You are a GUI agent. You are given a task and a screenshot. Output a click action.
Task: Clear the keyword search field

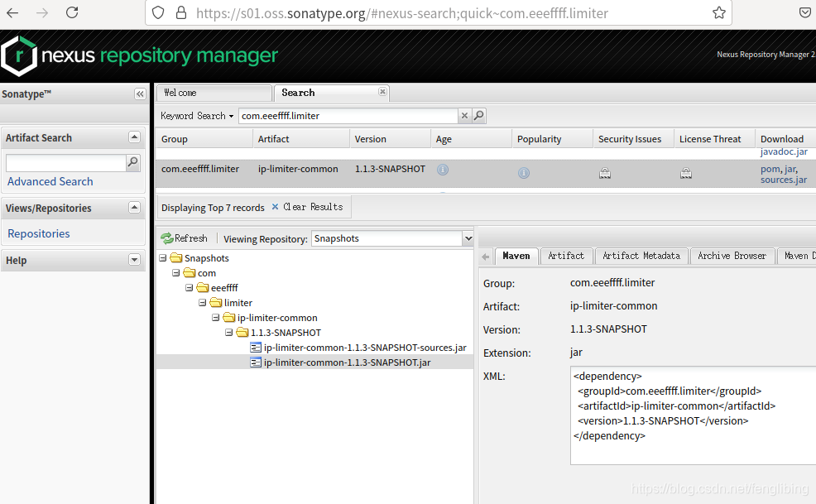click(465, 116)
